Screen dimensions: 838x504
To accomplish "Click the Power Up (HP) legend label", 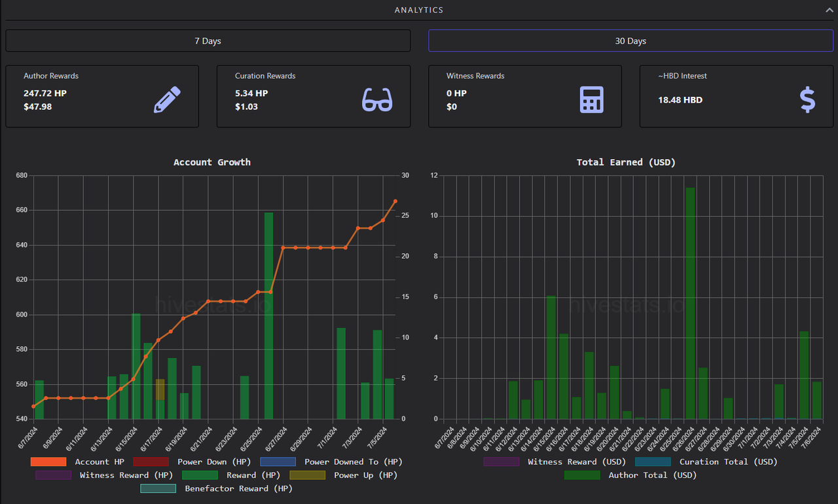I will coord(366,475).
